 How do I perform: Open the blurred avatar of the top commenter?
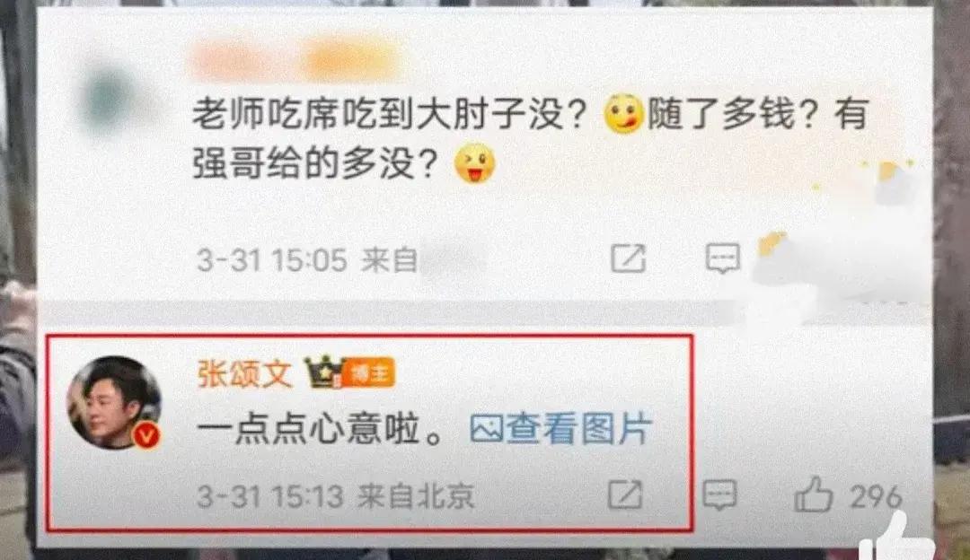pyautogui.click(x=111, y=99)
